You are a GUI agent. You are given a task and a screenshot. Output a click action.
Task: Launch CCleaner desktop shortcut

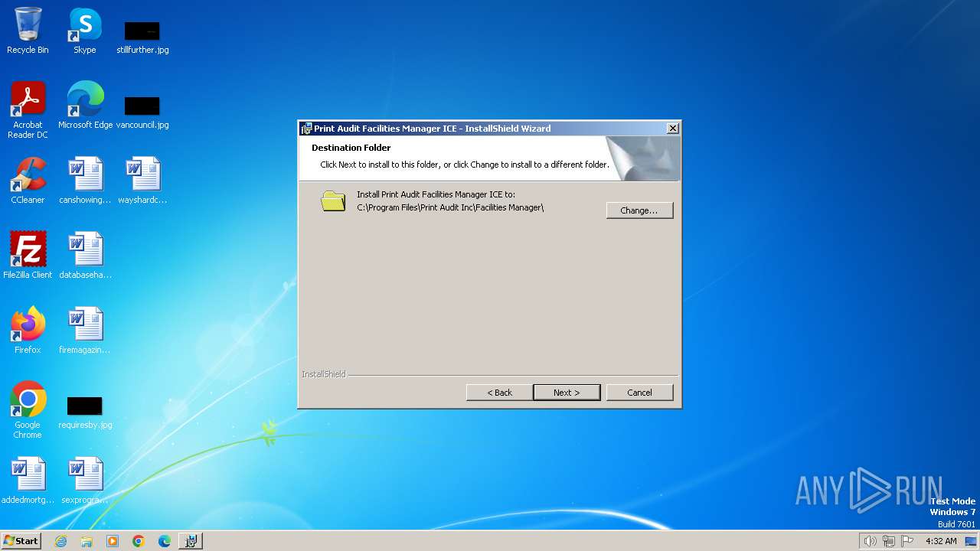[x=28, y=181]
